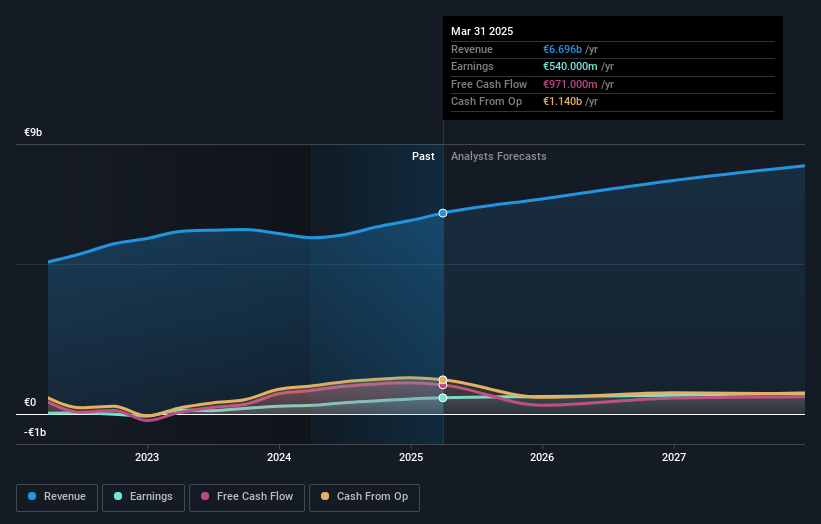Click the orange Cash From Op data point
This screenshot has height=524, width=821.
[x=443, y=380]
